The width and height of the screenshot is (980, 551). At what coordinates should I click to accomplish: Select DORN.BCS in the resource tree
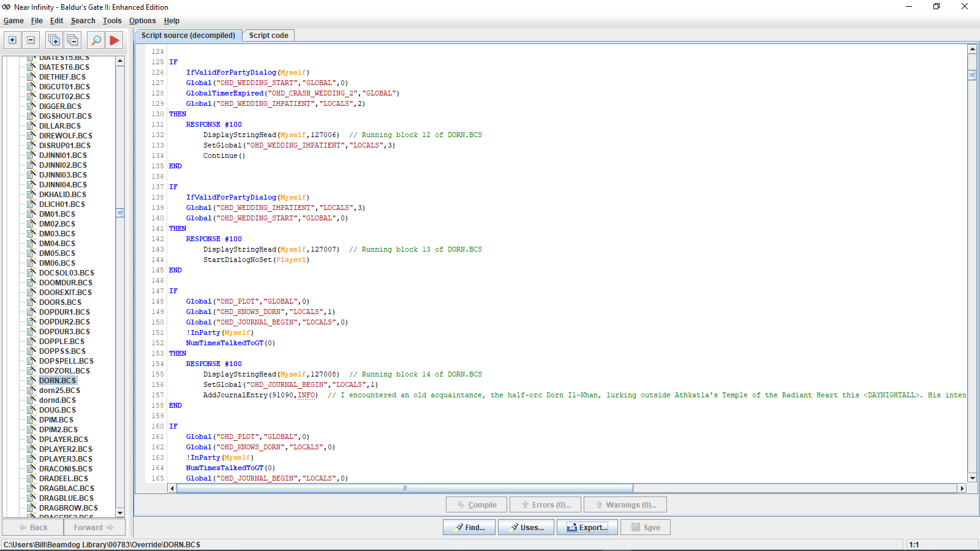[58, 380]
